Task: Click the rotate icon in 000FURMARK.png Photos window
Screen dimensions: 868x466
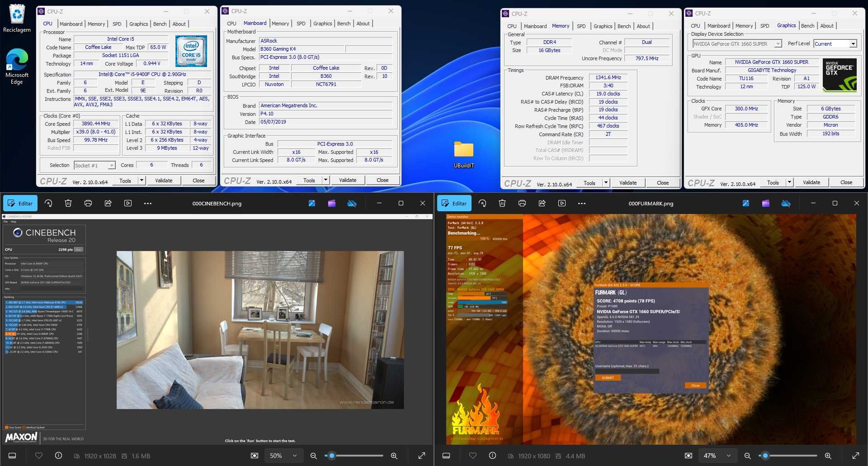Action: point(482,204)
